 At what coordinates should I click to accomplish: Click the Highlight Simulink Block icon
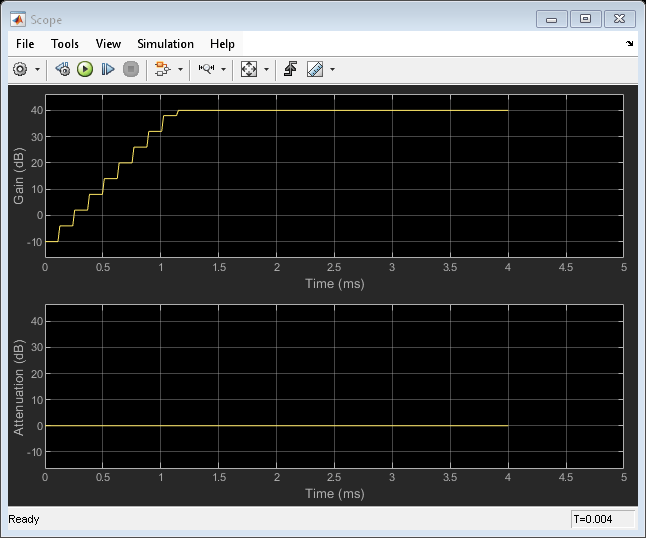(162, 69)
